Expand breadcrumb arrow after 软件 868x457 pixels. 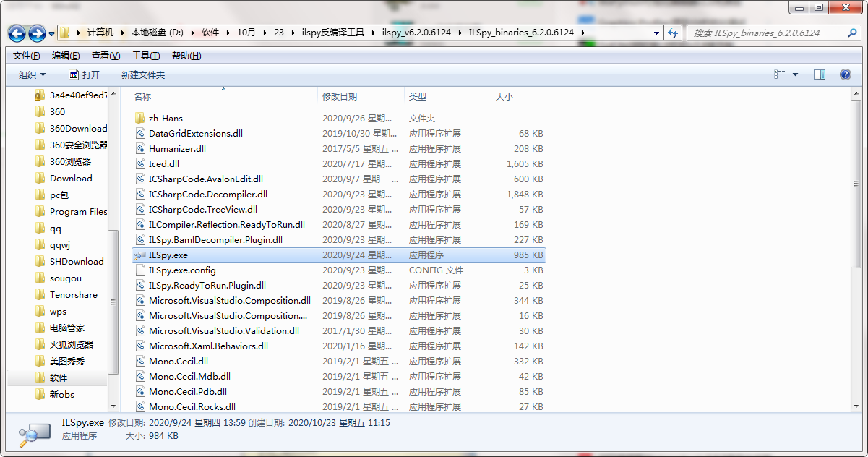227,33
